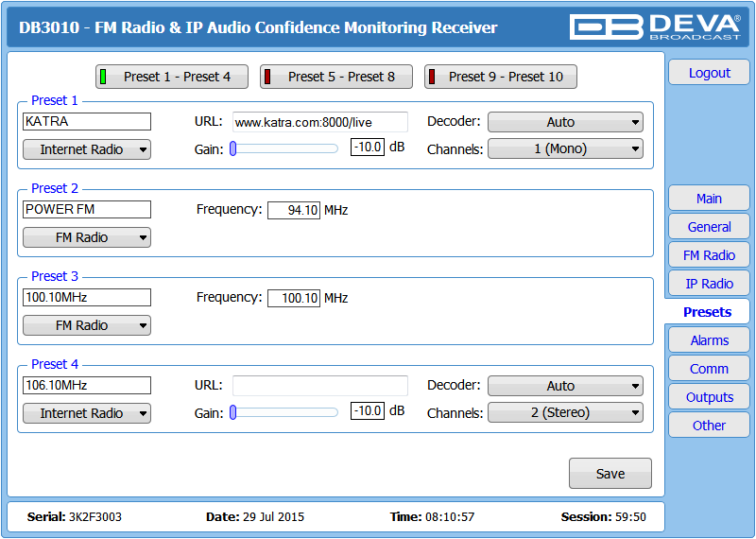Image resolution: width=756 pixels, height=539 pixels.
Task: Open Preset 1 - Preset 4 page
Action: point(172,77)
